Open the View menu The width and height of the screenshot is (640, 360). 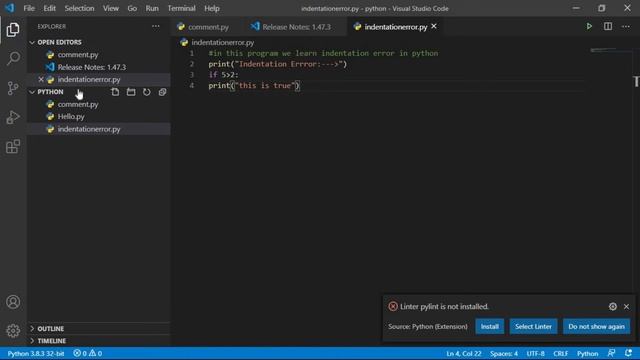tap(111, 8)
